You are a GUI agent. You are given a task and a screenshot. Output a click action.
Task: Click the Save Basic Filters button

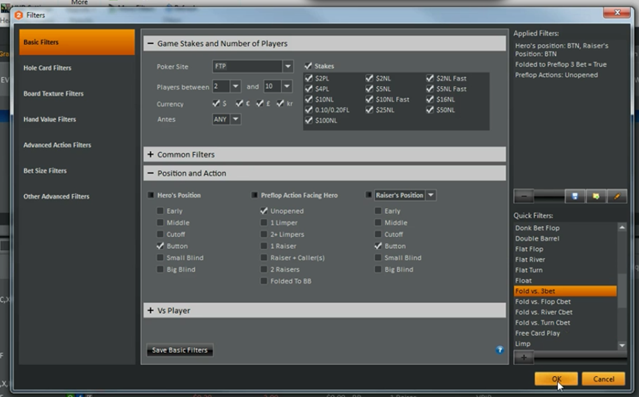(180, 350)
